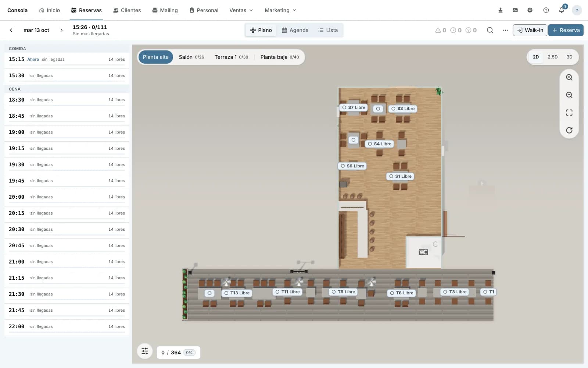Switch view to 2.5D mode
This screenshot has width=588, height=368.
click(x=552, y=57)
